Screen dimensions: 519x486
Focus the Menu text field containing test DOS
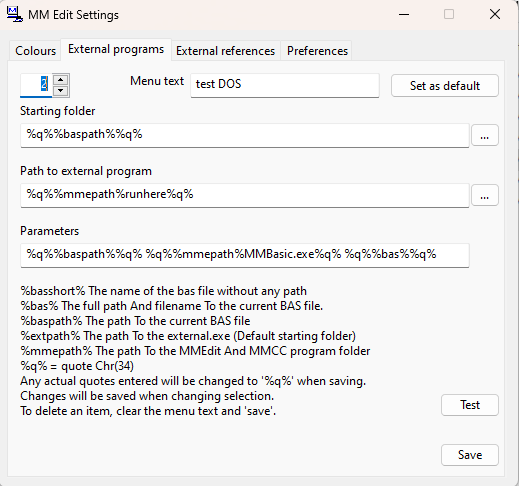tap(285, 85)
